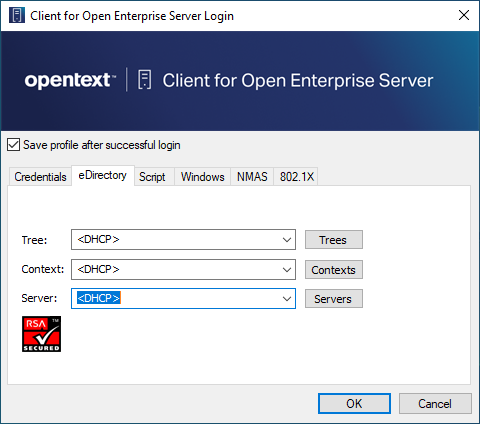Click the server icon in the banner
The image size is (480, 424).
(x=145, y=80)
